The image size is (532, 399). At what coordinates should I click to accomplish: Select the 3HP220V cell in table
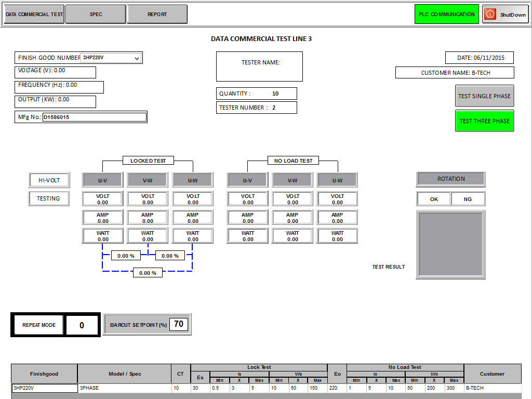(x=45, y=388)
